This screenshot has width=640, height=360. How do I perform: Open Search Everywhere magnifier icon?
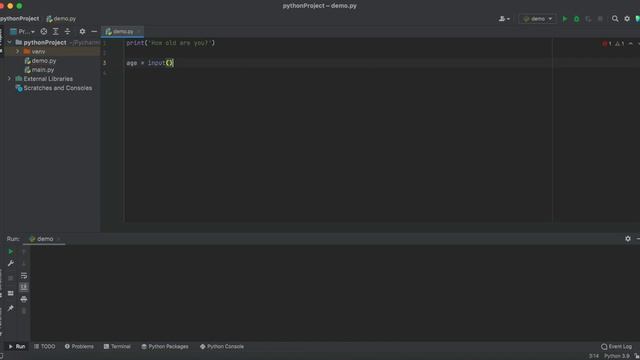615,19
